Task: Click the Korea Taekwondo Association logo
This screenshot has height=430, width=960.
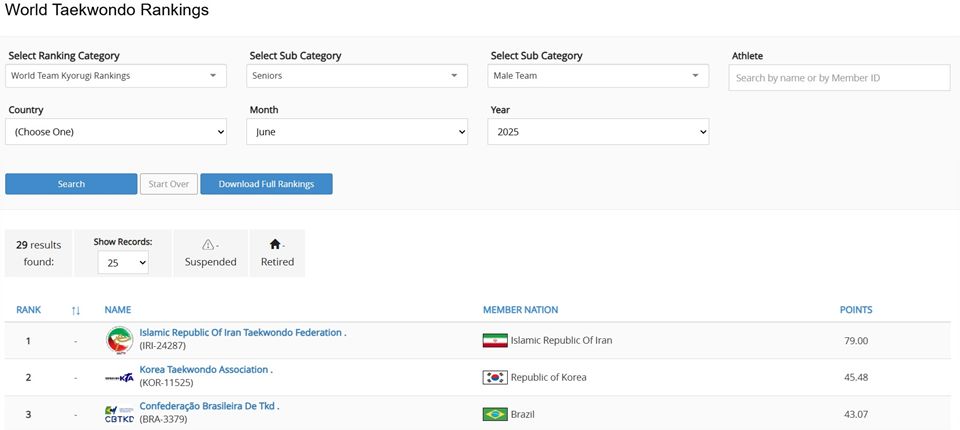Action: (119, 378)
